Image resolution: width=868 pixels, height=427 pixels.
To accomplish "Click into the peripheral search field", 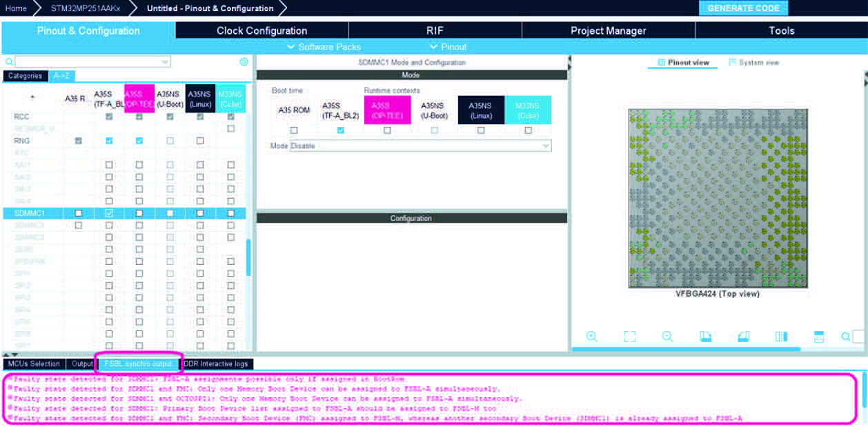I will click(88, 62).
